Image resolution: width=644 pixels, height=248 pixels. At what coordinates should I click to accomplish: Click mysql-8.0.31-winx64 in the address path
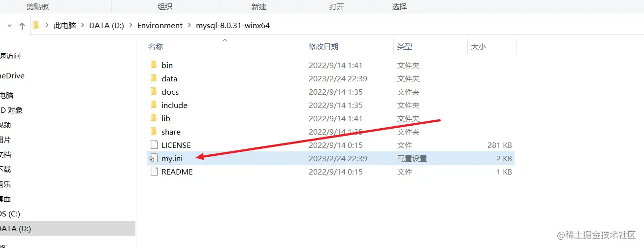233,26
